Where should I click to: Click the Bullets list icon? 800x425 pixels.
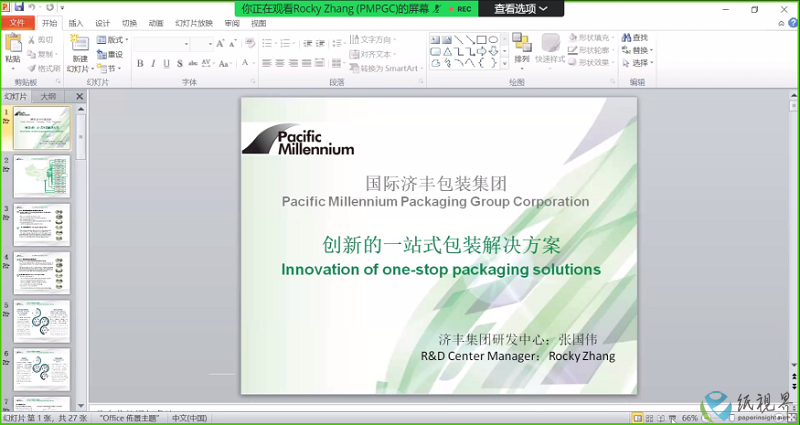269,43
